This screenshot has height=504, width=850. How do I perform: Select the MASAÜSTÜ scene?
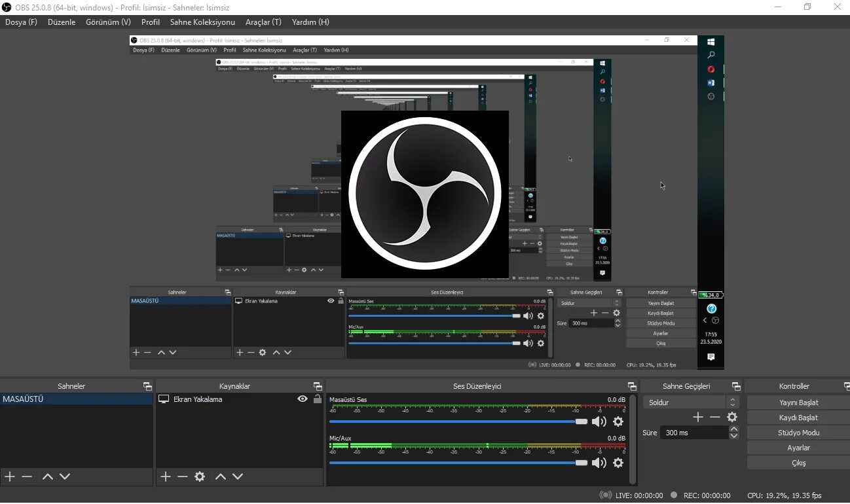77,399
